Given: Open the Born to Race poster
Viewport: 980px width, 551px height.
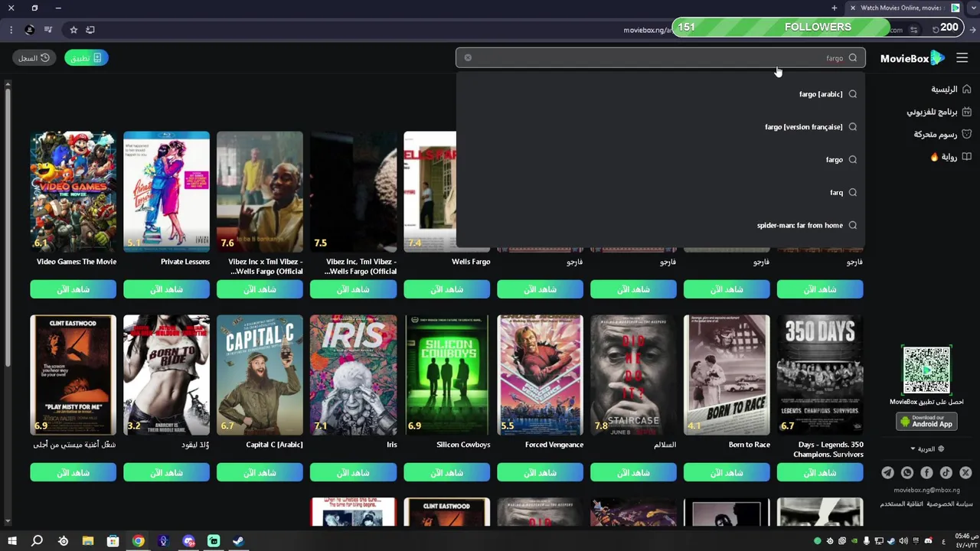Looking at the screenshot, I should [x=727, y=375].
